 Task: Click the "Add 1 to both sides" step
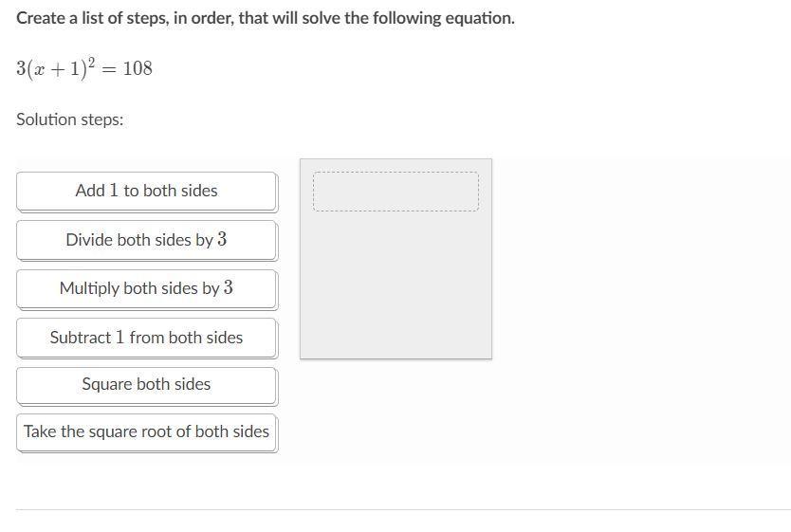click(146, 191)
